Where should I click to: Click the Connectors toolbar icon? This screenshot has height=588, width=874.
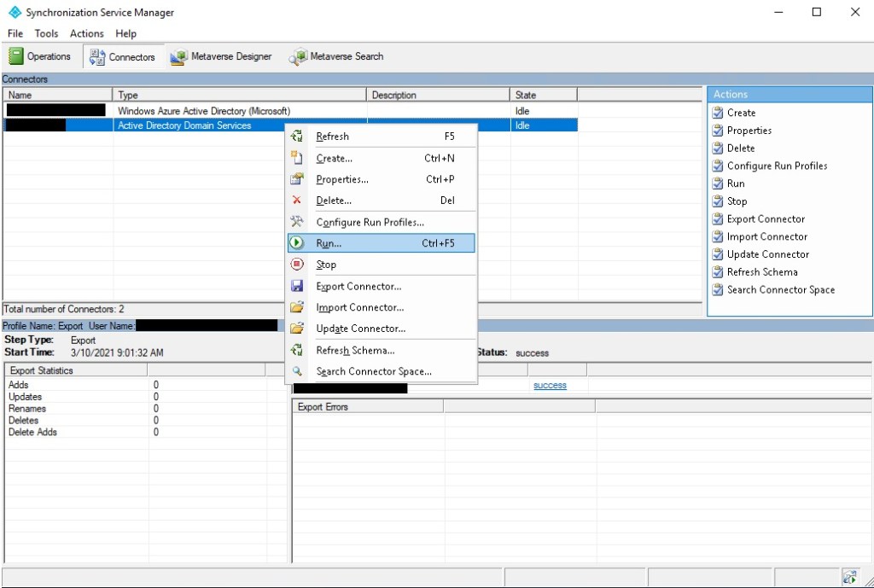coord(97,57)
